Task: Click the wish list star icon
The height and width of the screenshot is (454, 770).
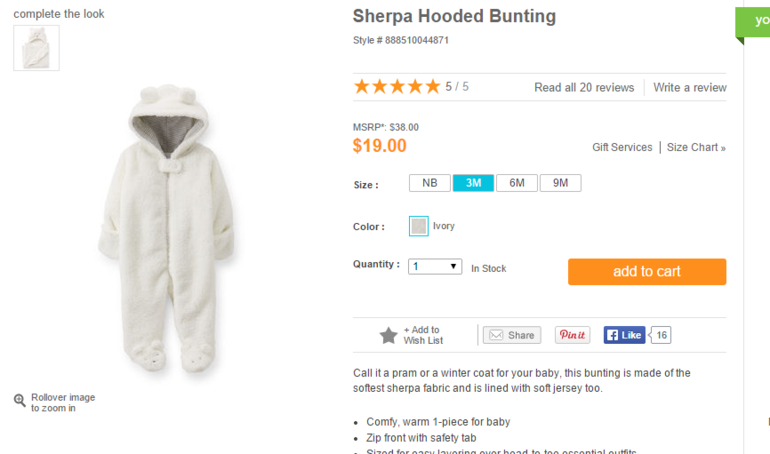Action: (x=388, y=336)
